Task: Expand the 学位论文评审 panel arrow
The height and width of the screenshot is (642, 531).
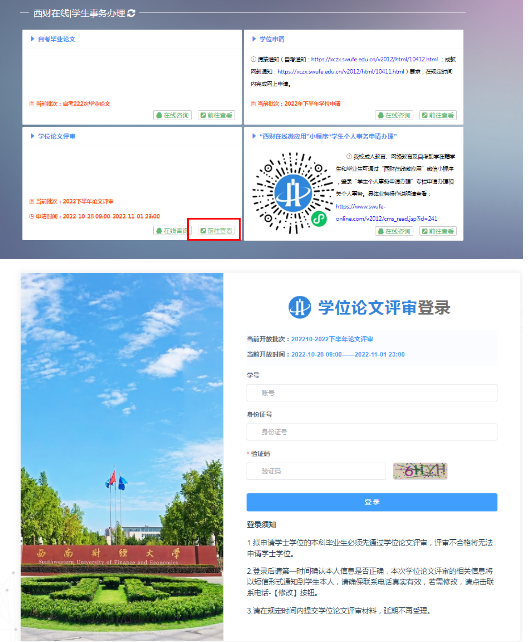Action: tap(32, 136)
